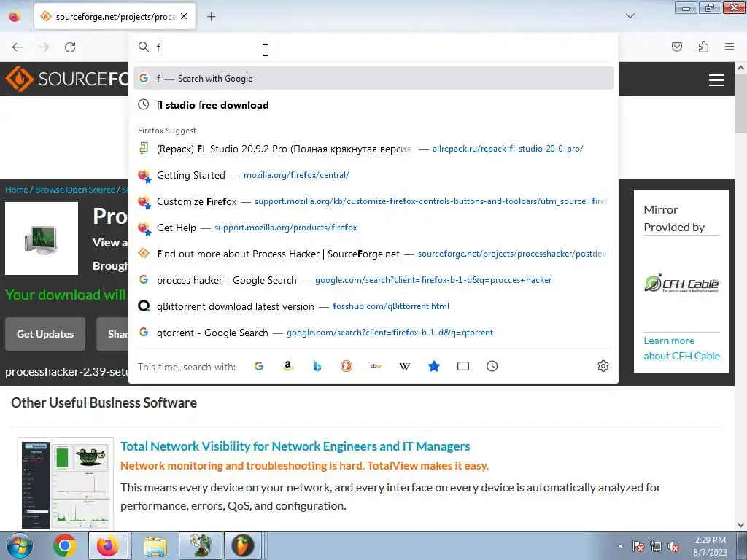The image size is (747, 560).
Task: Select 'fl studio free download' history suggestion
Action: click(373, 105)
